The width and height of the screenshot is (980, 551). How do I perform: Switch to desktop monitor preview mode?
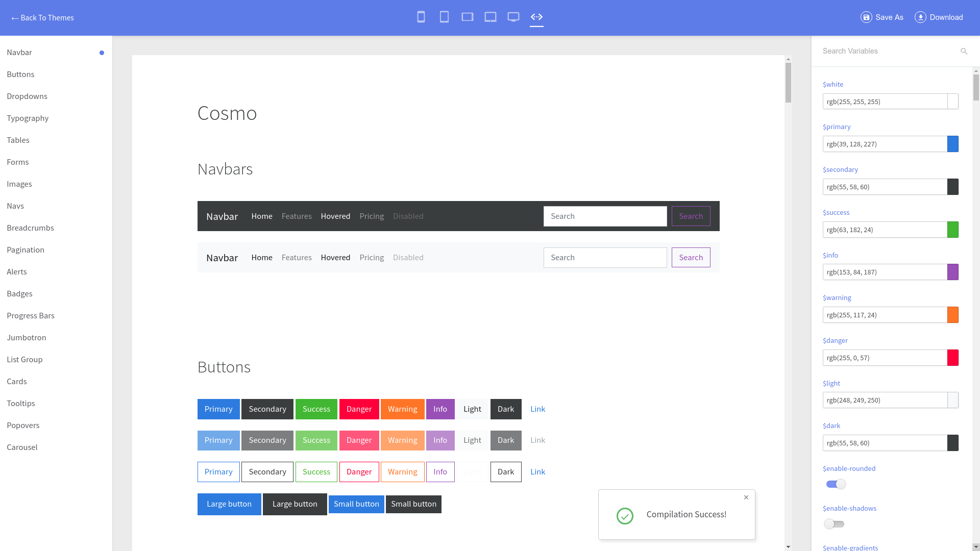[513, 17]
